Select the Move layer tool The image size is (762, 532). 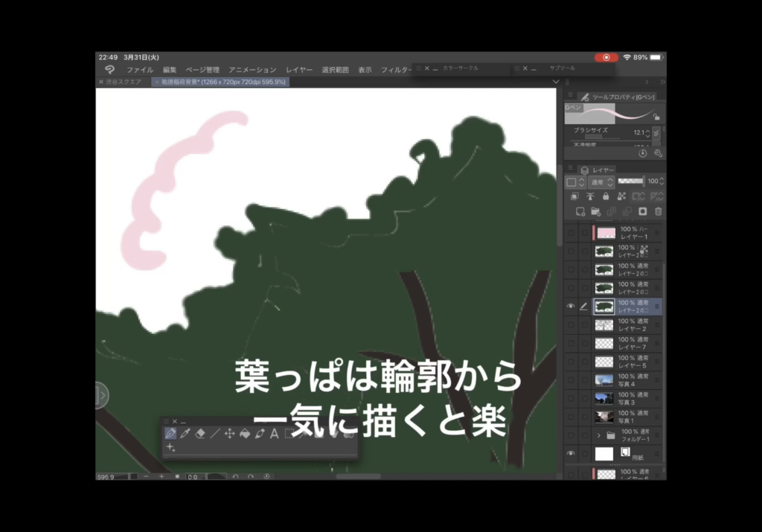coord(230,433)
